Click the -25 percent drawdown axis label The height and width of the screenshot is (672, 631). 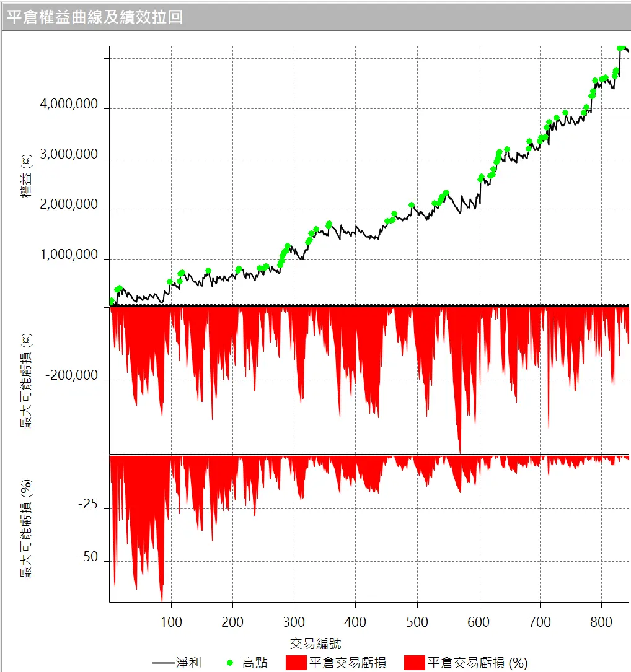click(x=87, y=505)
